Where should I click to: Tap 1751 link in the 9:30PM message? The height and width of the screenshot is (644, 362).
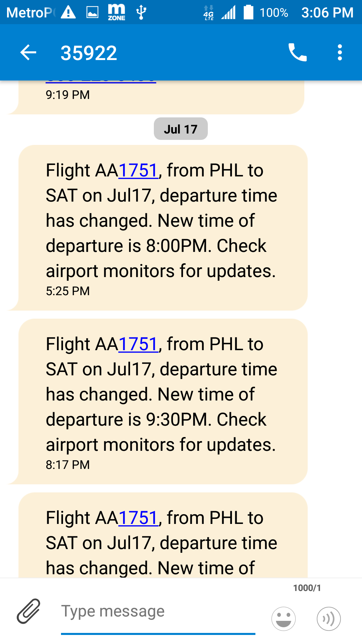pyautogui.click(x=138, y=344)
